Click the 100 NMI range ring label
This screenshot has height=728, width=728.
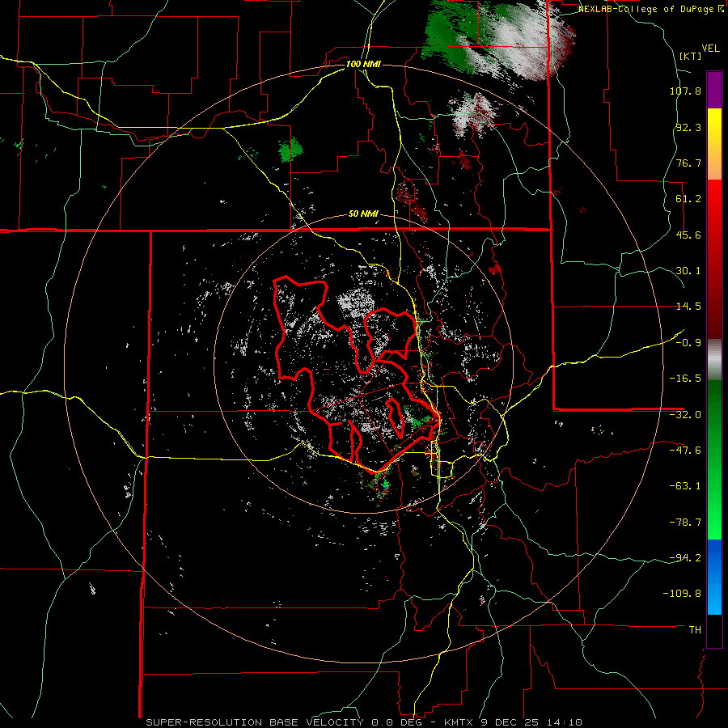363,64
